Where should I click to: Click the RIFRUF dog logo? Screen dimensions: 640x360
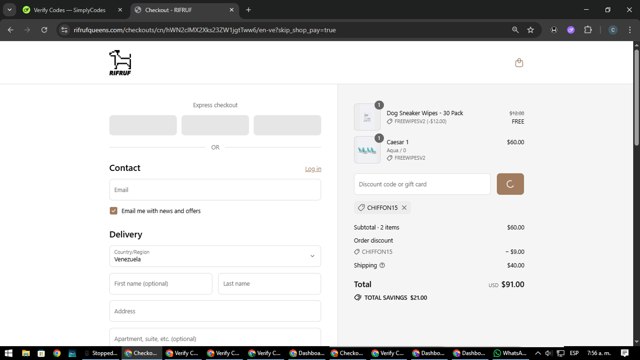(120, 62)
